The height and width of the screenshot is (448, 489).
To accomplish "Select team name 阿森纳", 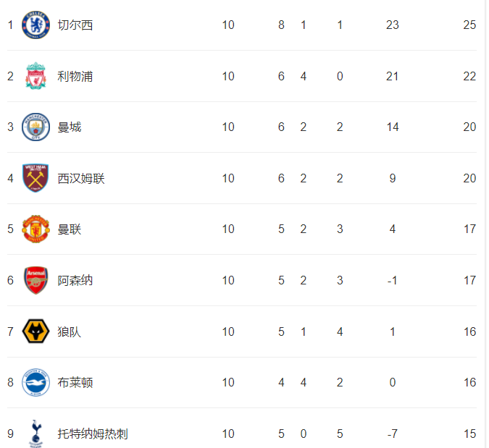I will click(x=75, y=280).
